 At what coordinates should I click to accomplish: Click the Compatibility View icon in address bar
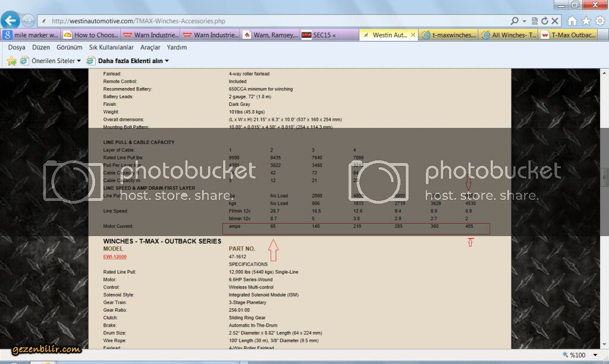[535, 21]
